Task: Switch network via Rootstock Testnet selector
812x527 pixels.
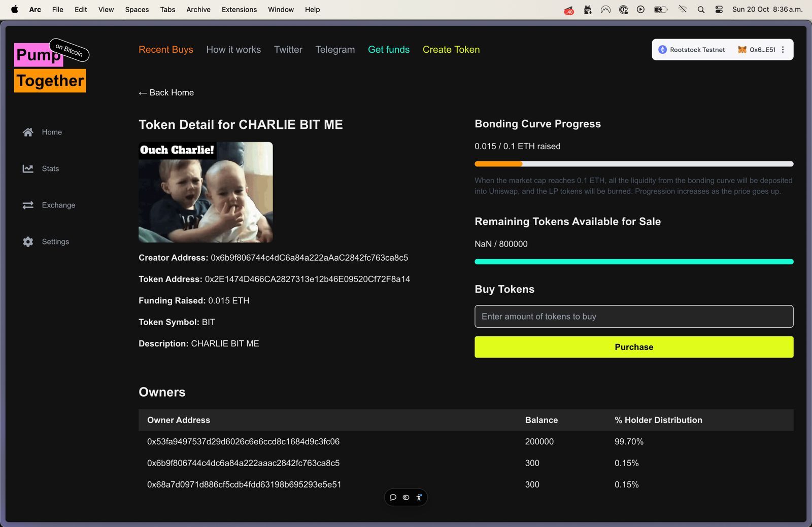Action: click(x=692, y=50)
